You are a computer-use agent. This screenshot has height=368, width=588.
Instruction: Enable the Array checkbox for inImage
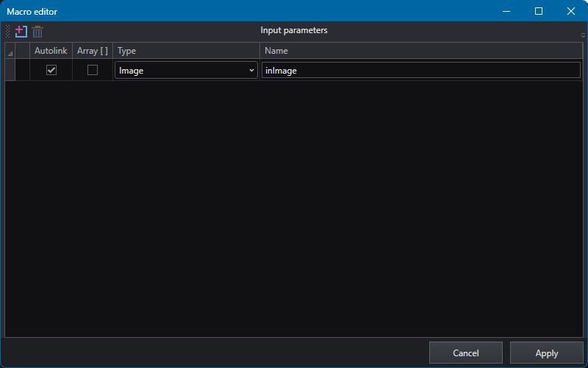pyautogui.click(x=93, y=70)
